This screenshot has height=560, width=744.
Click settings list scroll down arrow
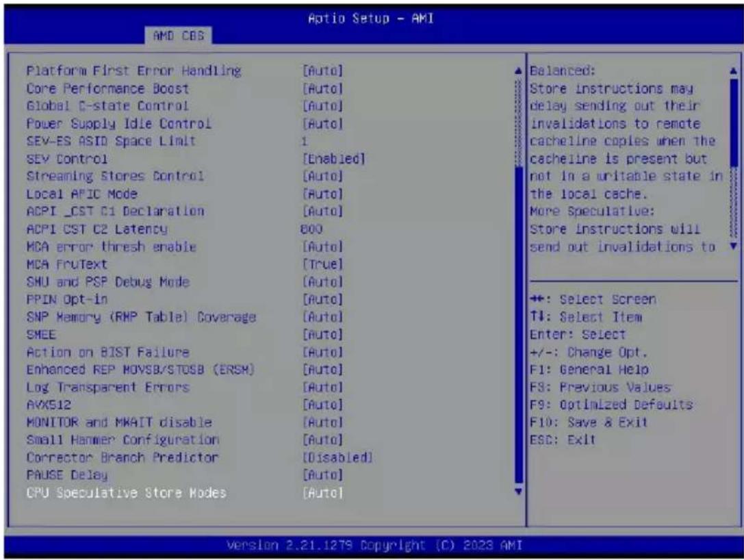[x=518, y=492]
